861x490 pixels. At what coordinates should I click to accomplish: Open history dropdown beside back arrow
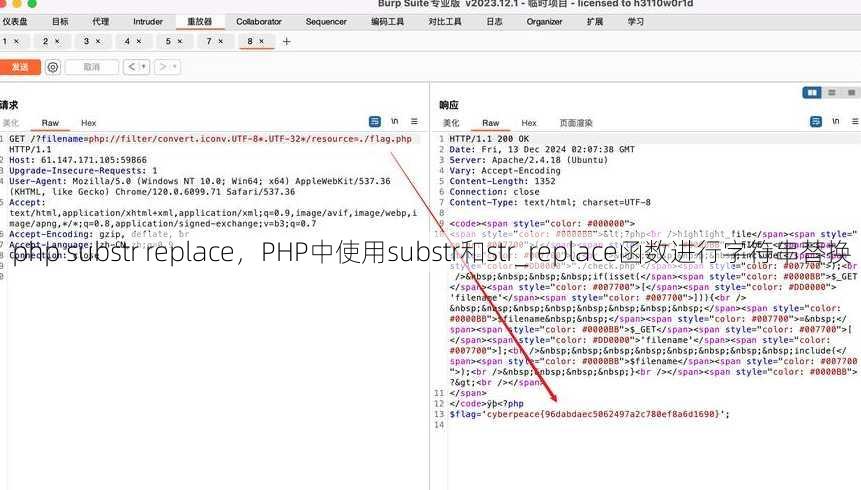[144, 67]
